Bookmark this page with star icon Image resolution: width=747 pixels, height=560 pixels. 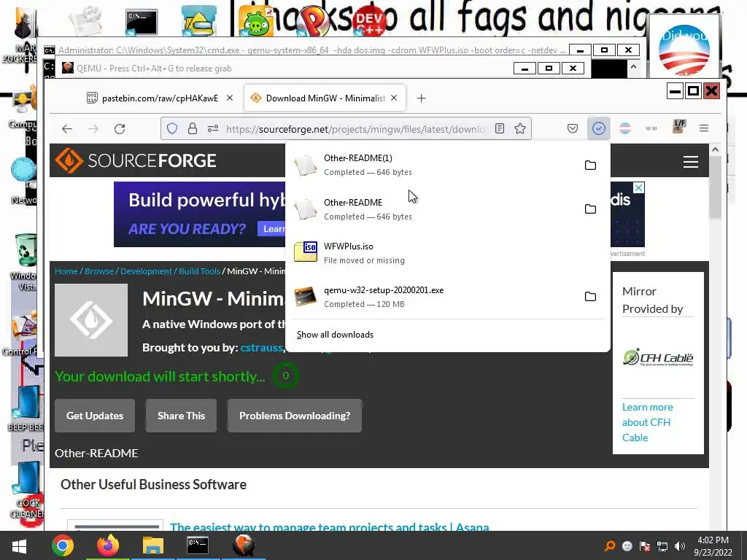point(520,128)
